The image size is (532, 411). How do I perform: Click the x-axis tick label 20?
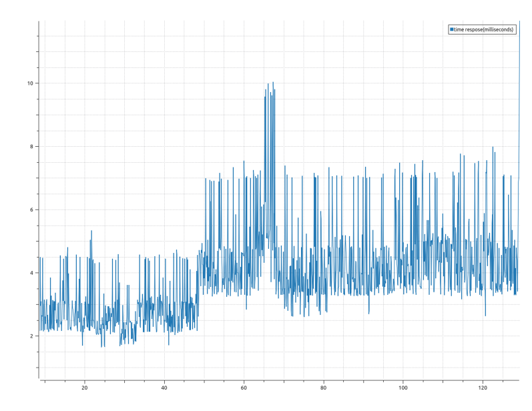point(84,388)
